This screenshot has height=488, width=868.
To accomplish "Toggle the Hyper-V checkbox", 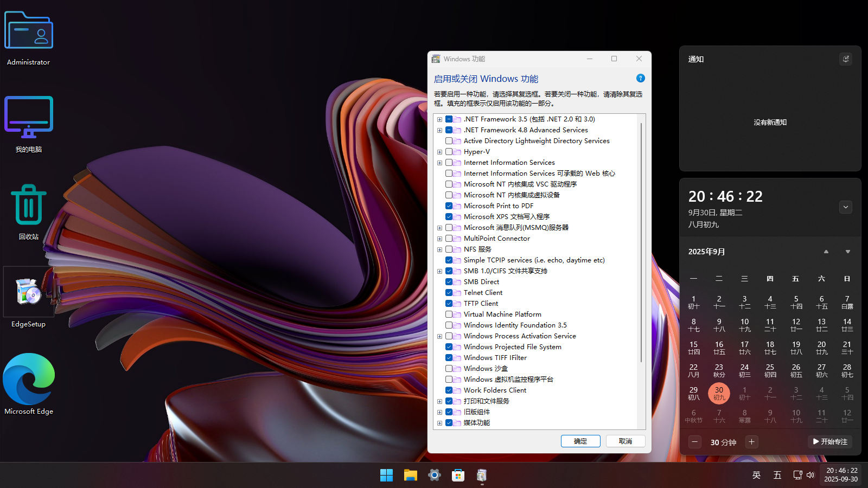I will 449,152.
